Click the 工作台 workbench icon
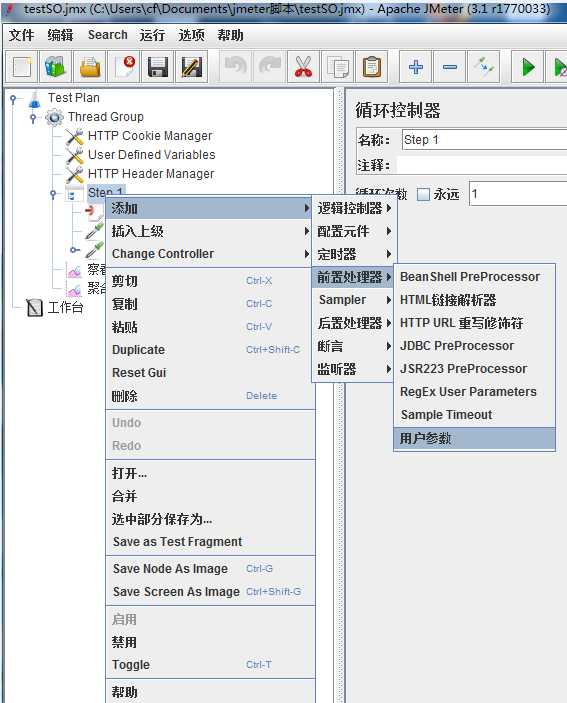The width and height of the screenshot is (567, 703). point(35,308)
